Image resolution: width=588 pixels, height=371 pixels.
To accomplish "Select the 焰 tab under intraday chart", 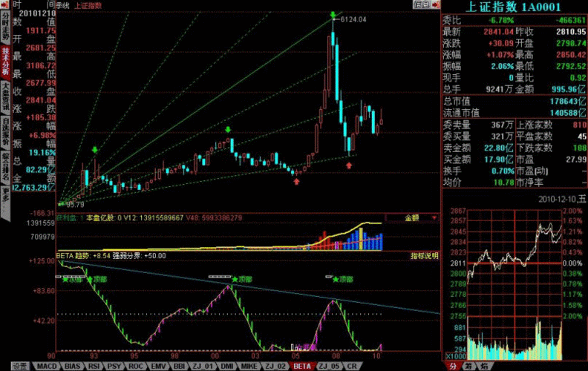I will (484, 366).
